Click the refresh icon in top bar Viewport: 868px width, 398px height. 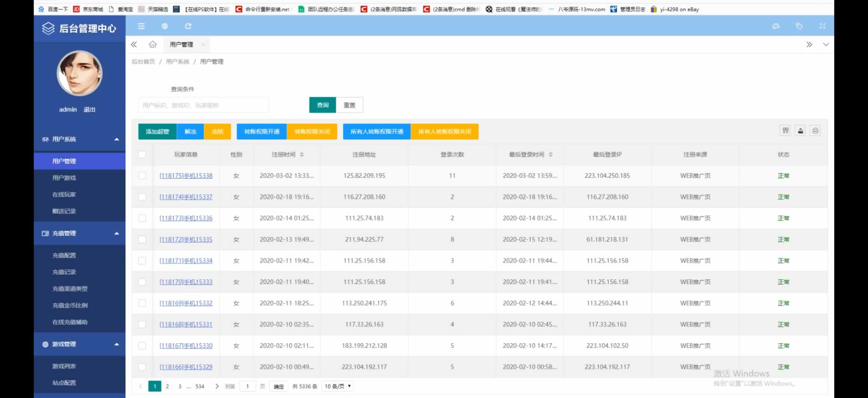click(x=188, y=26)
